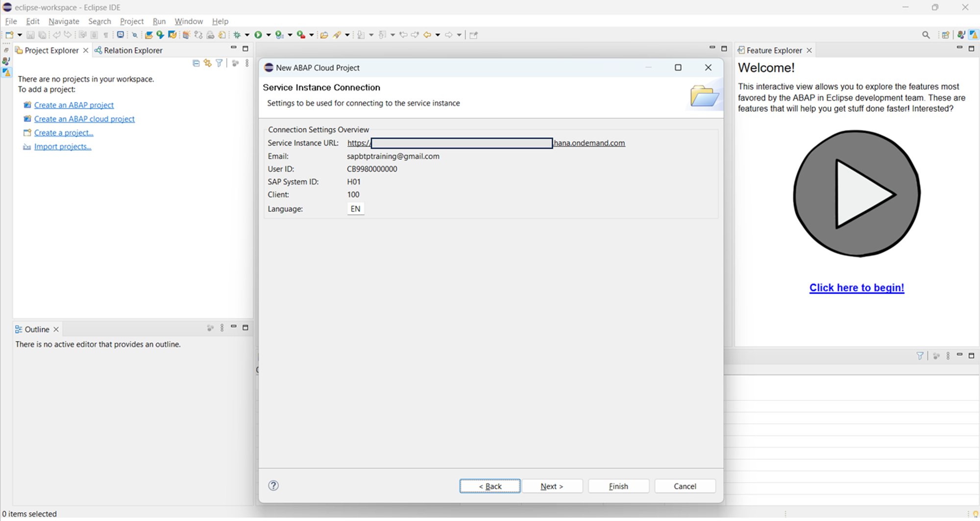
Task: Expand the Debug dropdown arrow
Action: point(247,35)
